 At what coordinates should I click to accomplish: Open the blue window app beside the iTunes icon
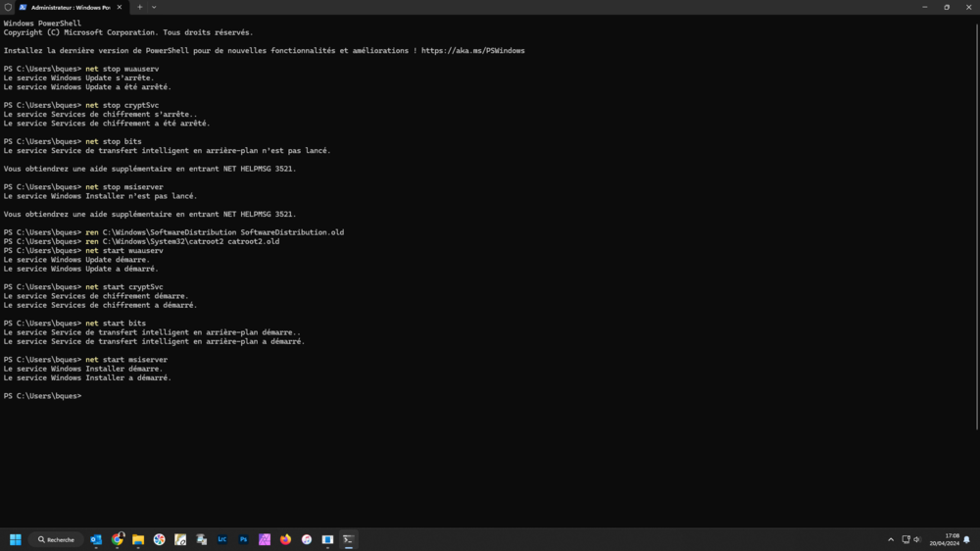click(x=327, y=539)
